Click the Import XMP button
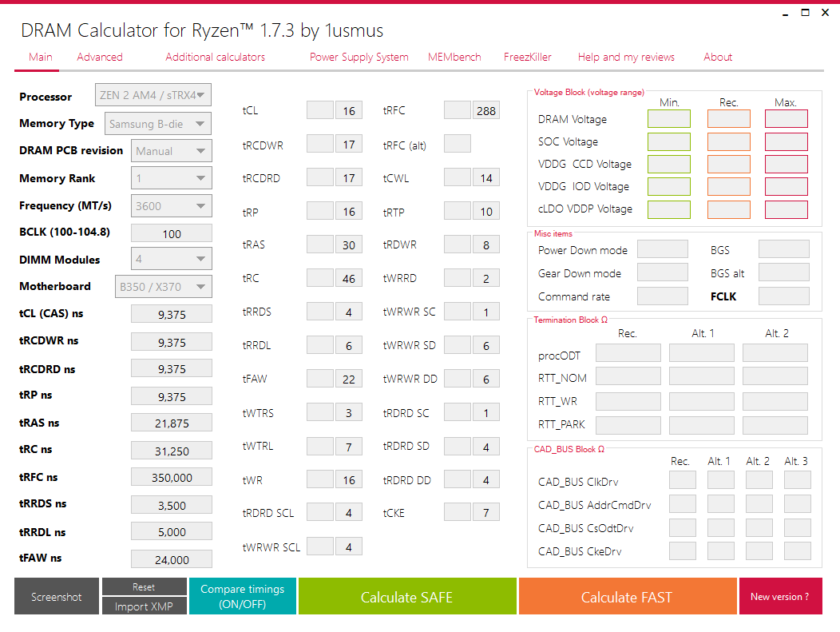 pyautogui.click(x=144, y=606)
